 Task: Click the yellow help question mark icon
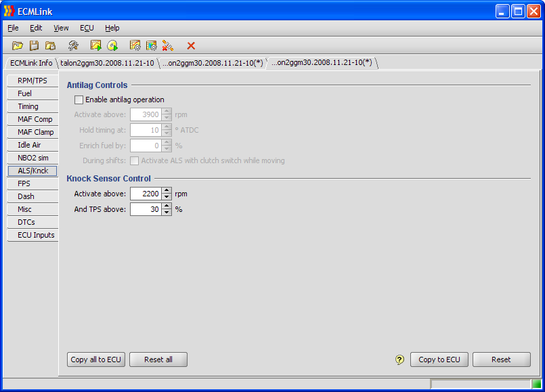[399, 360]
